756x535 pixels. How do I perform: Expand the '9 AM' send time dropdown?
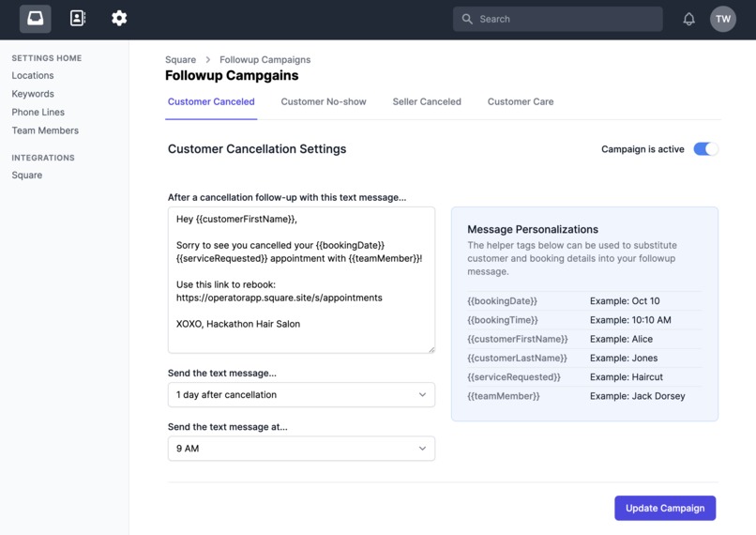301,448
